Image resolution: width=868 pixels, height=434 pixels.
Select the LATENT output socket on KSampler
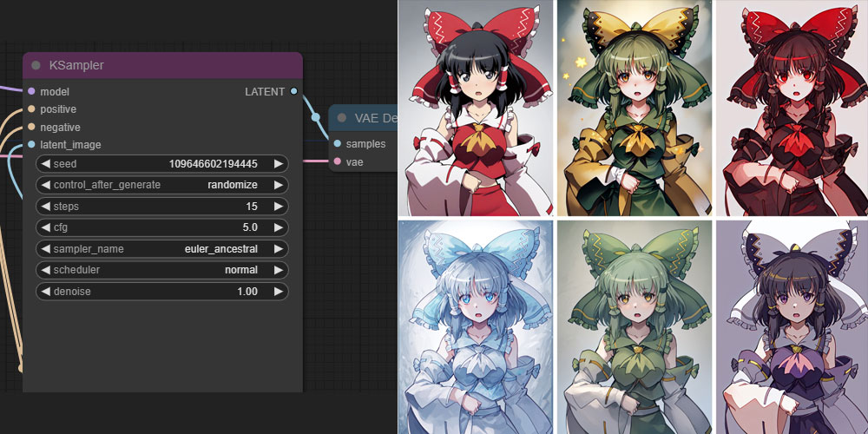pyautogui.click(x=294, y=91)
